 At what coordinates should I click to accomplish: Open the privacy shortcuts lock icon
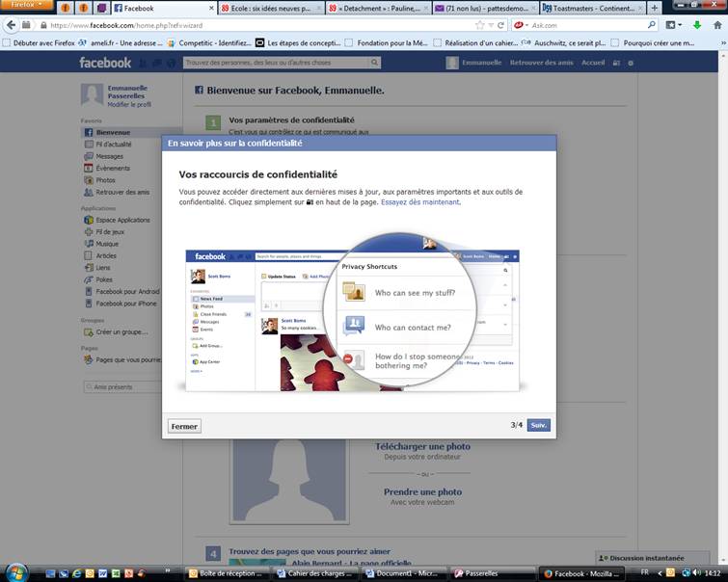pyautogui.click(x=616, y=63)
